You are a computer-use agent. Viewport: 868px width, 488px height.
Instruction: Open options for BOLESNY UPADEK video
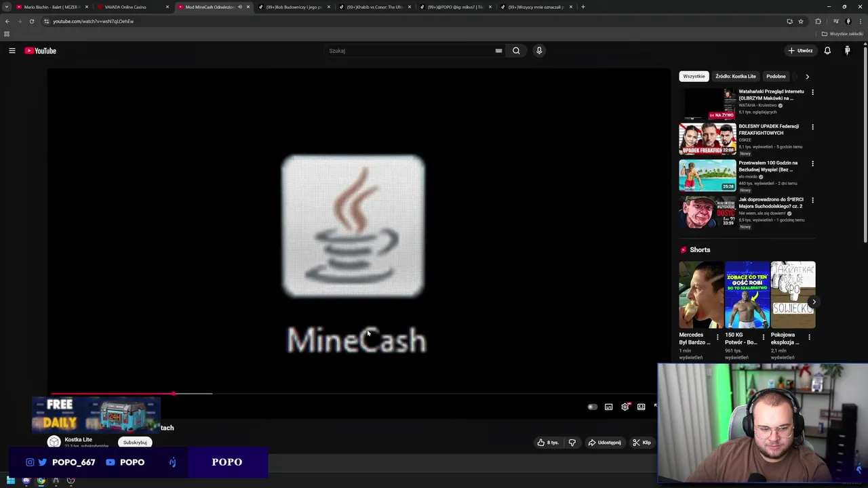pos(812,127)
